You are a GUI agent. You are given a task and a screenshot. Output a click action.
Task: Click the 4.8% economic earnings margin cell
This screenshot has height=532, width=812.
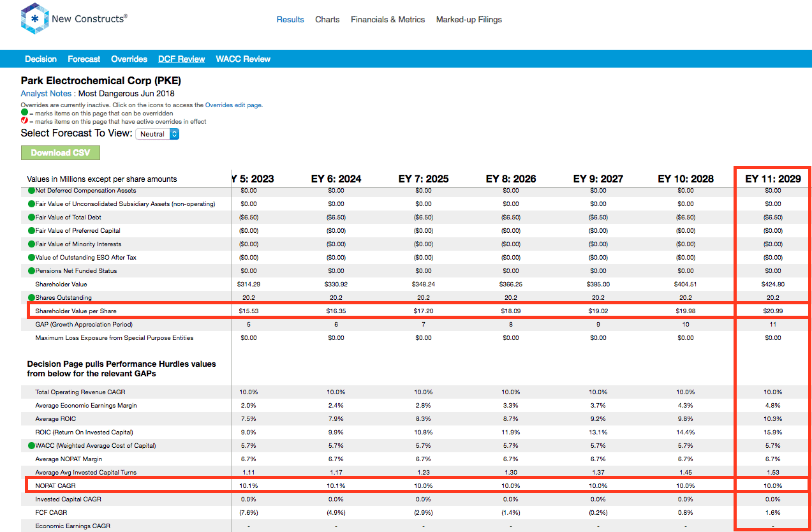pyautogui.click(x=773, y=405)
